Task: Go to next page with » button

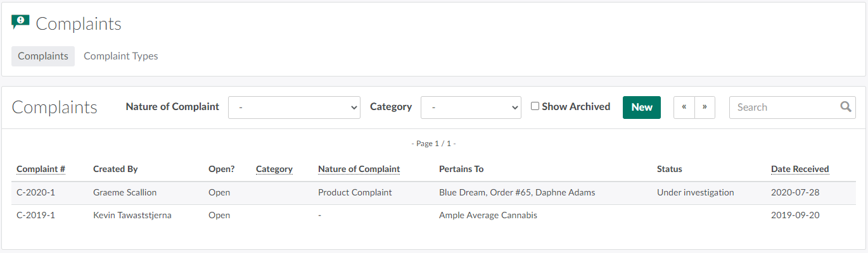Action: [705, 108]
